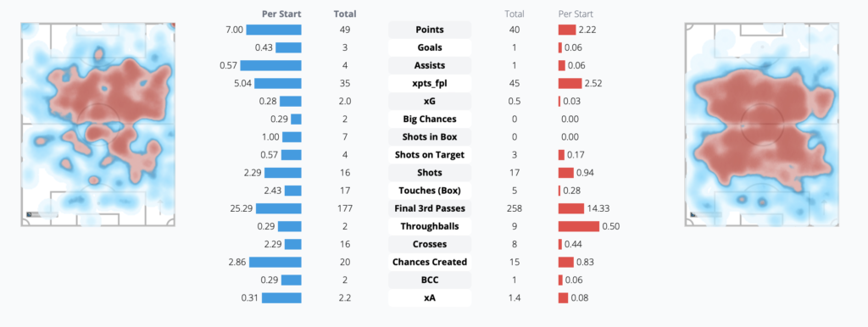Click the xpts_fpl stat label
868x327 pixels.
[x=430, y=83]
